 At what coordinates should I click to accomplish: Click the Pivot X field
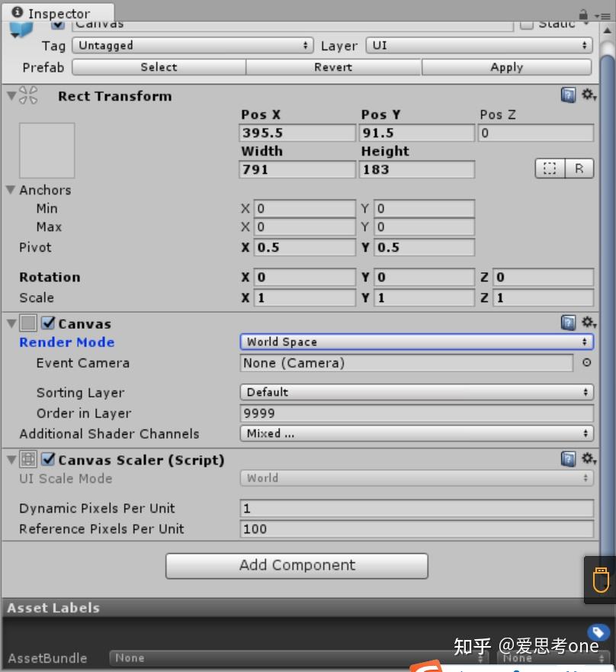coord(305,247)
